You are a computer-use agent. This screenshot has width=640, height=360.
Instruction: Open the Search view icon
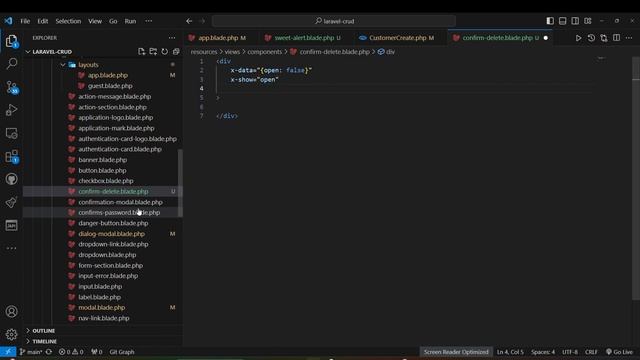click(x=11, y=64)
